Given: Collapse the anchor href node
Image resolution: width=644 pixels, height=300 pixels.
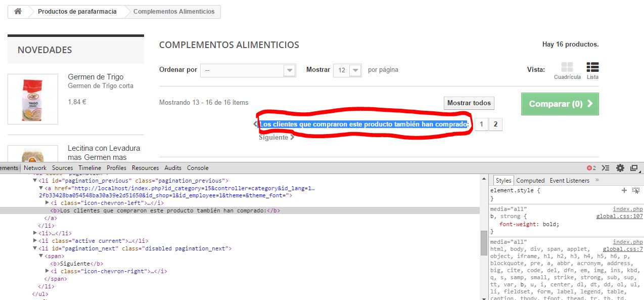Looking at the screenshot, I should pos(41,188).
